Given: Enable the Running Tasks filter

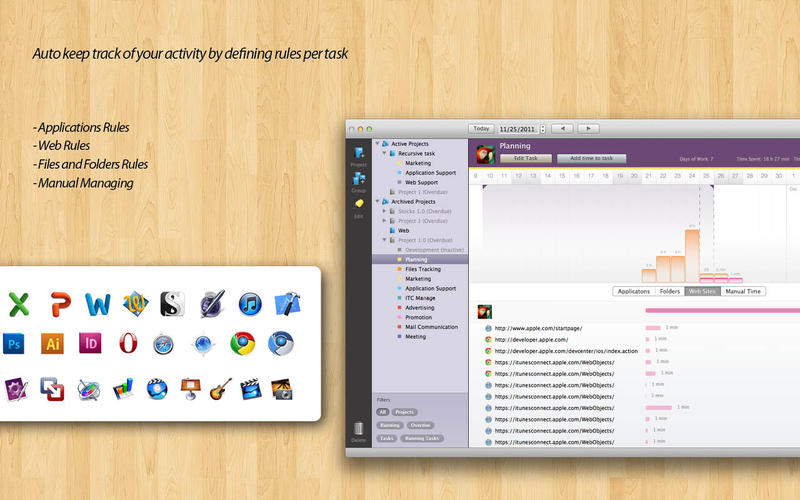Looking at the screenshot, I should point(421,438).
